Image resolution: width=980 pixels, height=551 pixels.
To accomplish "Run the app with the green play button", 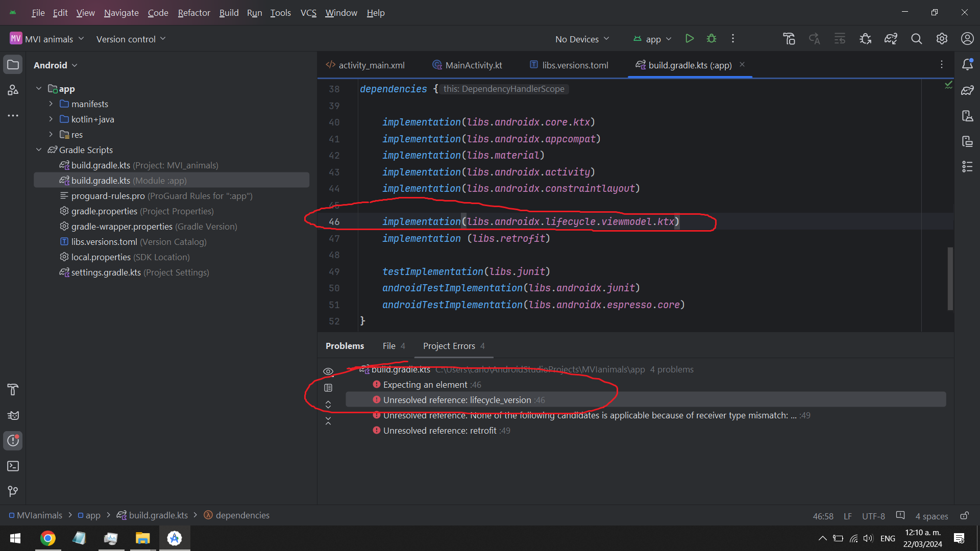I will coord(689,39).
